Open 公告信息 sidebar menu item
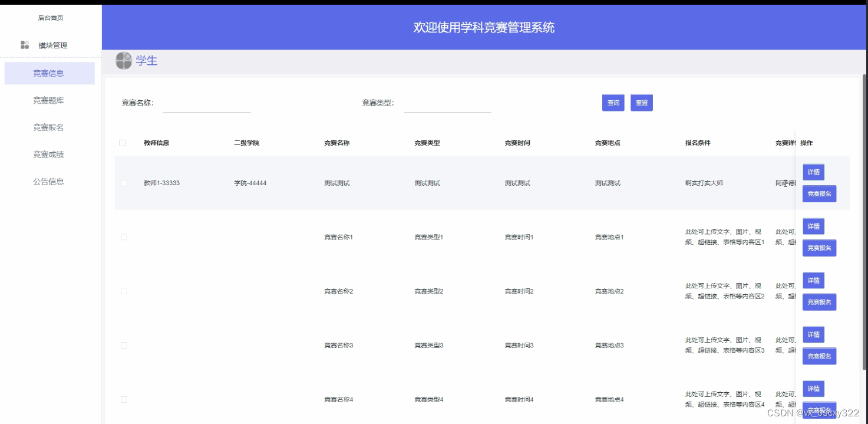868x424 pixels. coord(49,182)
